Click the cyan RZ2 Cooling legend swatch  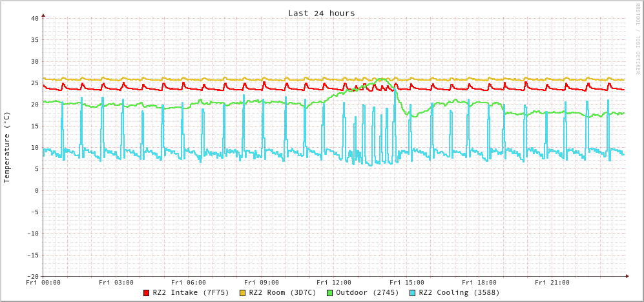point(413,293)
